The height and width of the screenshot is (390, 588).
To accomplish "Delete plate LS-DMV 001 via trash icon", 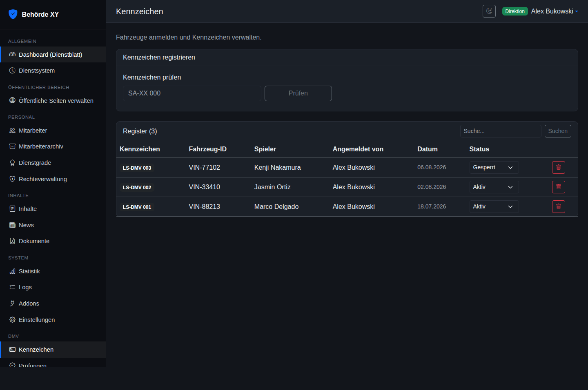I will click(x=559, y=207).
